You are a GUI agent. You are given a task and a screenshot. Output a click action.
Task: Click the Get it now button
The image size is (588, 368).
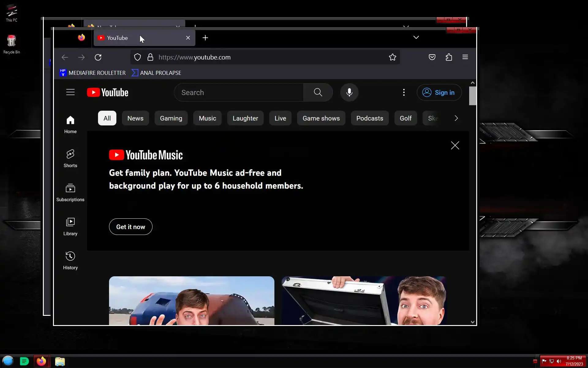coord(130,227)
